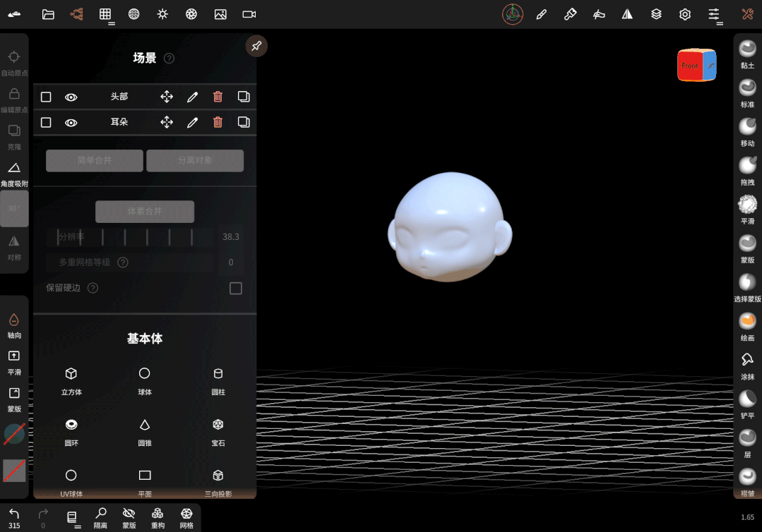Click the 分离对象 button
Image resolution: width=762 pixels, height=532 pixels.
coord(195,160)
